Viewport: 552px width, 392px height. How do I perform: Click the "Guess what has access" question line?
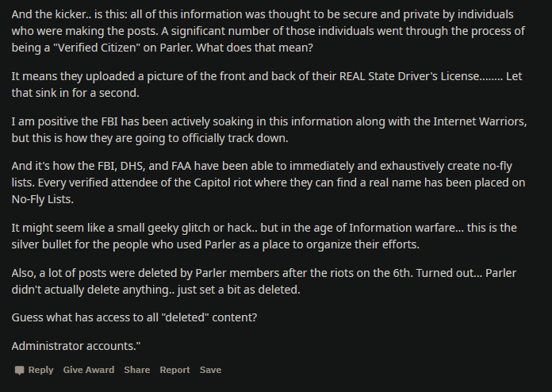click(135, 318)
